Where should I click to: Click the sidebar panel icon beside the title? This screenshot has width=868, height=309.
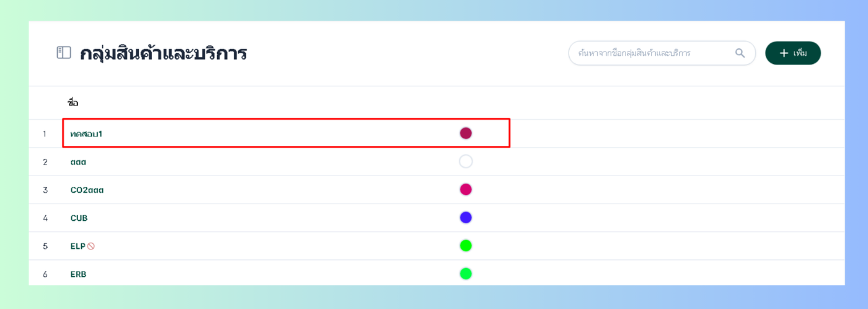coord(63,53)
